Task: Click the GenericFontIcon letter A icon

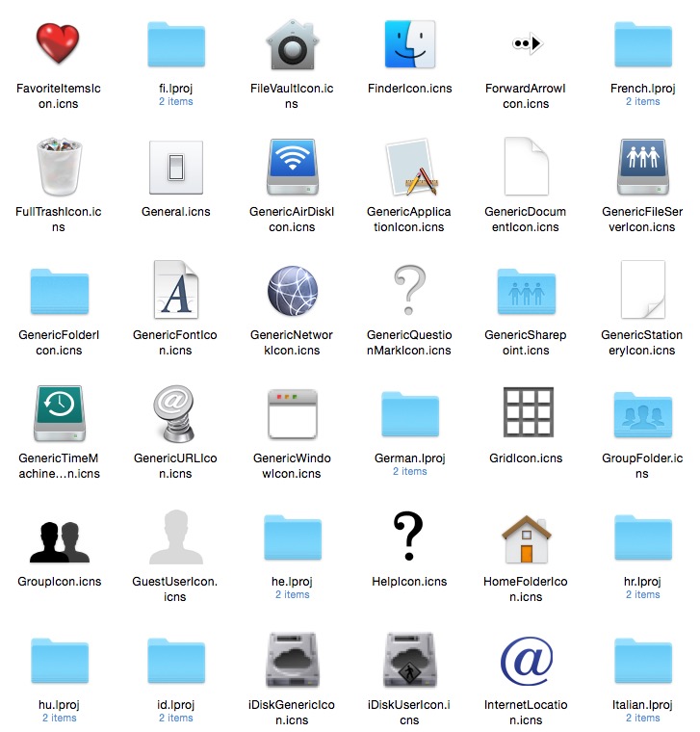Action: (176, 290)
